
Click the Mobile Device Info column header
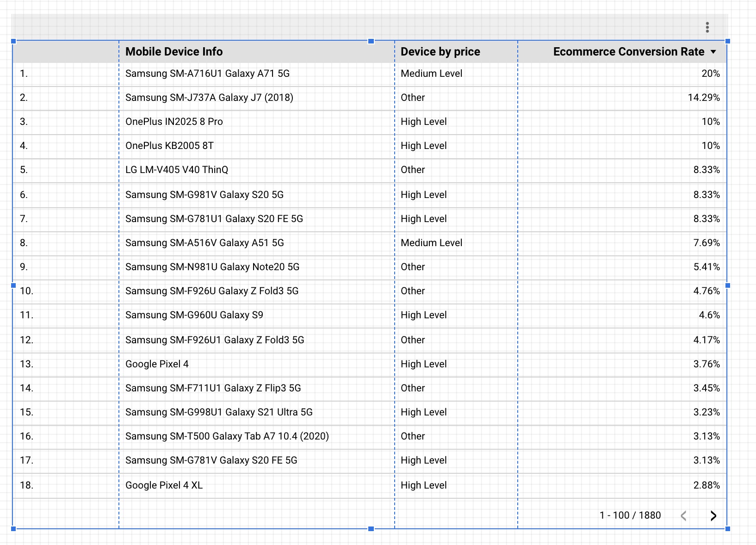(174, 52)
